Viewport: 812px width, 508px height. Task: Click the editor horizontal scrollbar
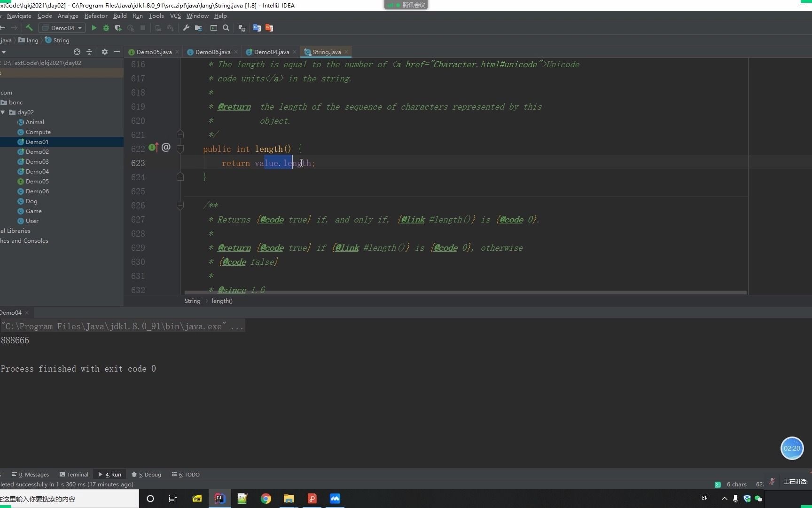[x=465, y=293]
